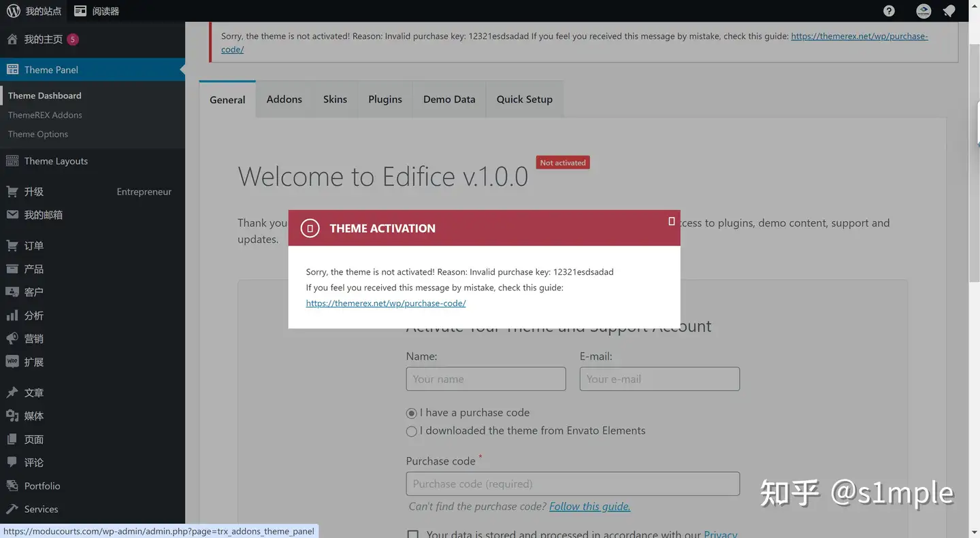Select 'I have a purchase code' radio
980x538 pixels.
411,414
